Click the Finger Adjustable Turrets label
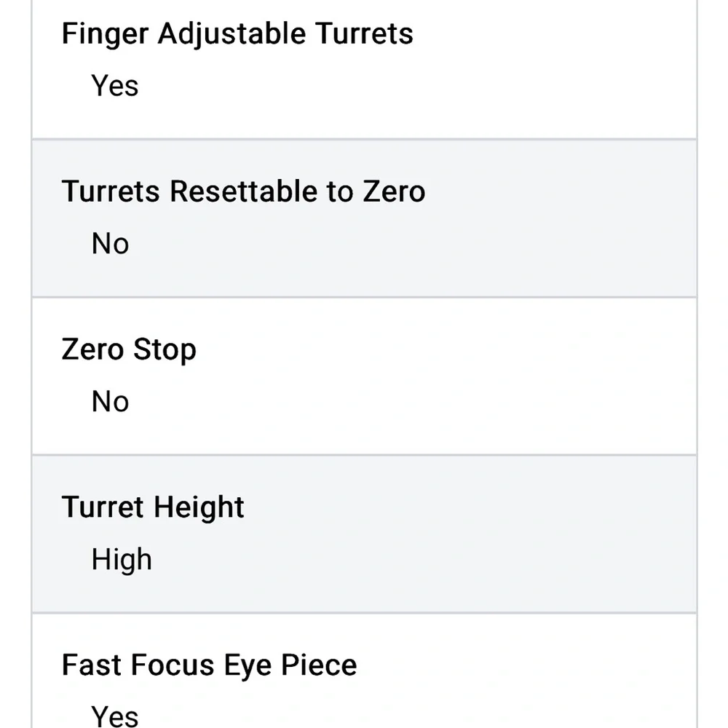728x728 pixels. (x=237, y=34)
